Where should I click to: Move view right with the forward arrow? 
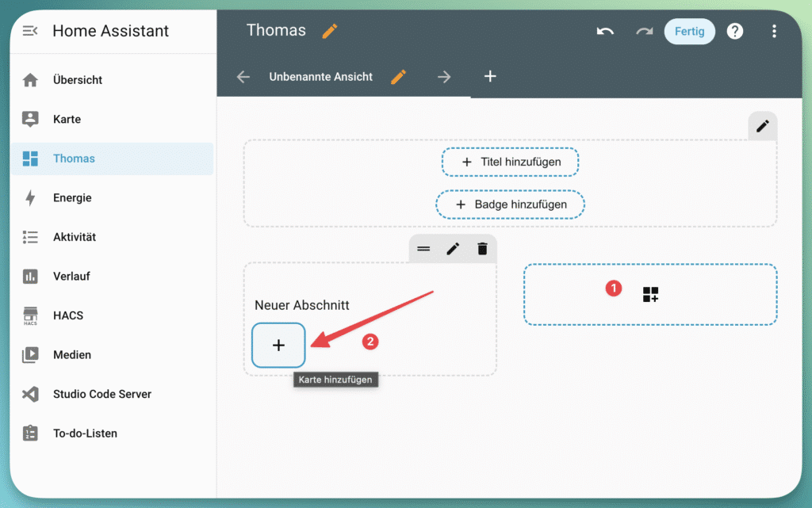point(444,77)
